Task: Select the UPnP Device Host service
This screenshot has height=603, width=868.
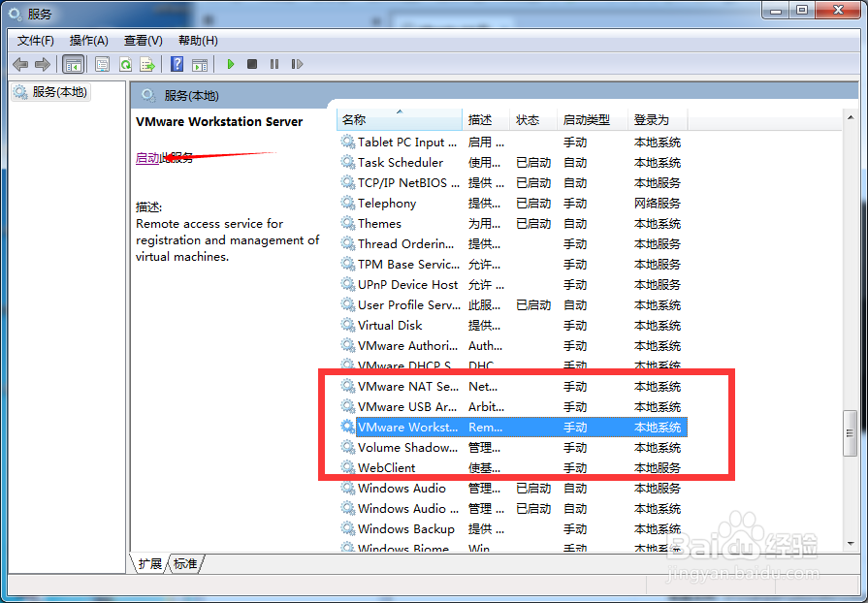Action: tap(513, 285)
